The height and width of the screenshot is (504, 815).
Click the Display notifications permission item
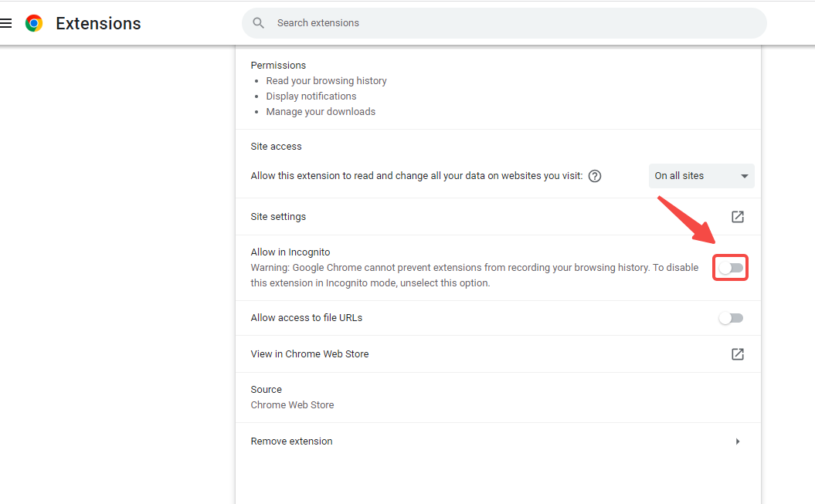tap(311, 96)
